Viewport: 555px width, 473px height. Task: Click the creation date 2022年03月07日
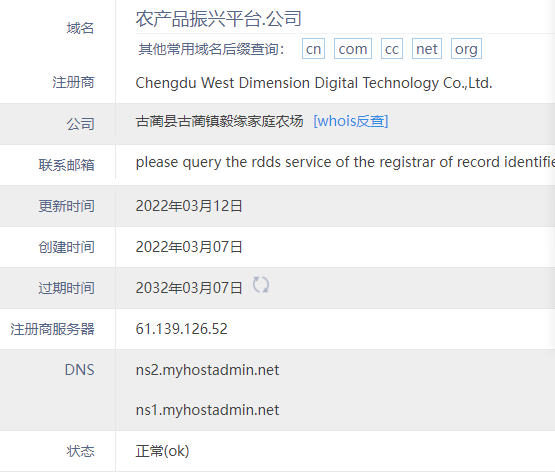tap(189, 247)
